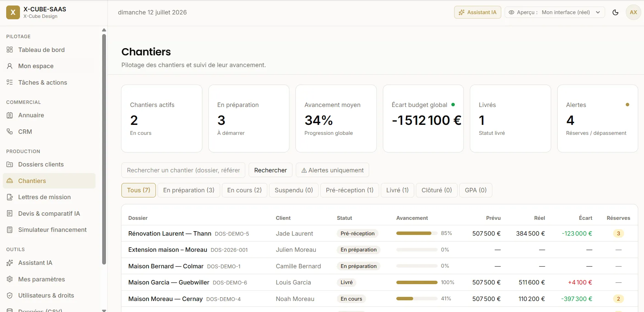Open Maison Moreau — Cernay dossier
This screenshot has width=644, height=312.
[165, 299]
